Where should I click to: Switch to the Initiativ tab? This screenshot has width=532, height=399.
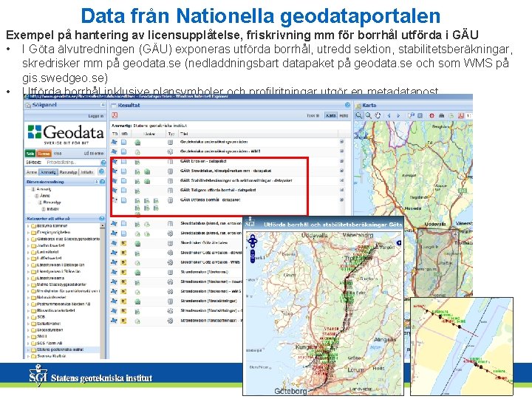point(87,172)
